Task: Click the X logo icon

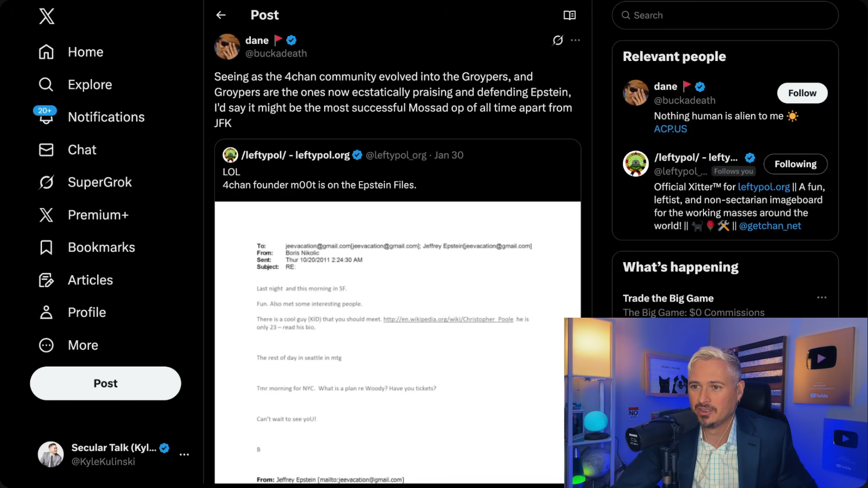Action: point(47,16)
